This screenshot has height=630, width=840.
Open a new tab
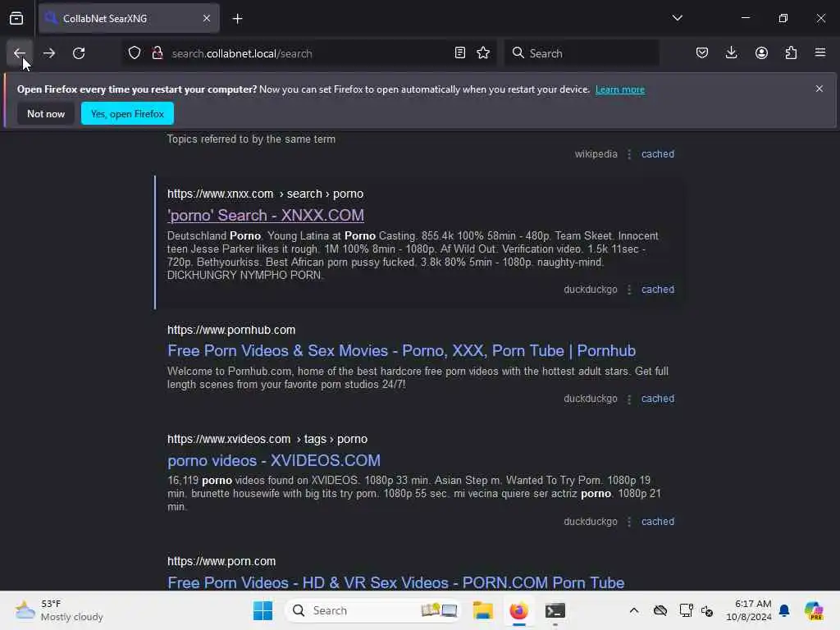(x=237, y=19)
